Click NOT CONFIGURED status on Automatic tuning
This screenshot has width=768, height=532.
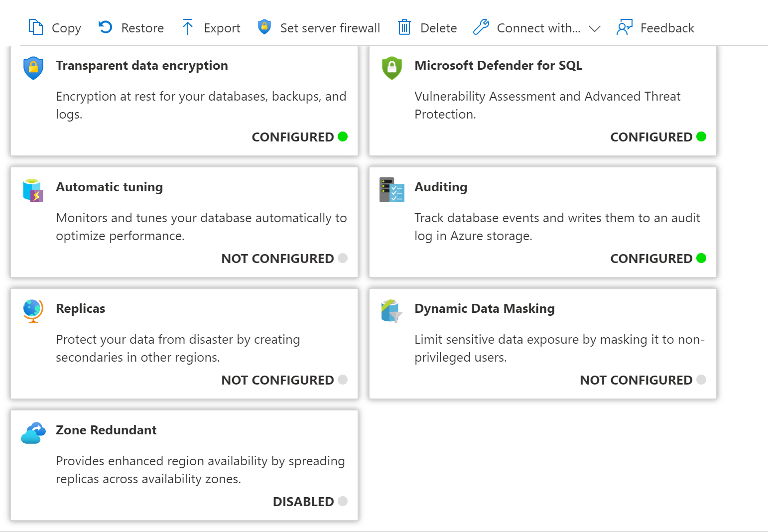(277, 259)
